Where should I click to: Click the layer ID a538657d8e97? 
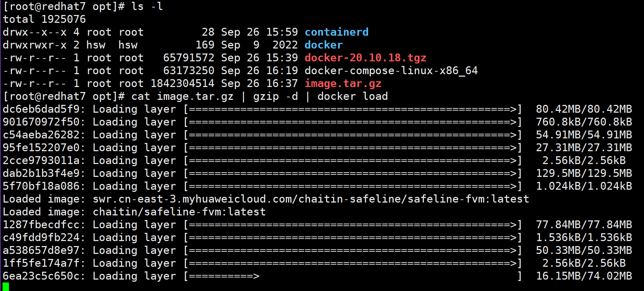tap(41, 250)
